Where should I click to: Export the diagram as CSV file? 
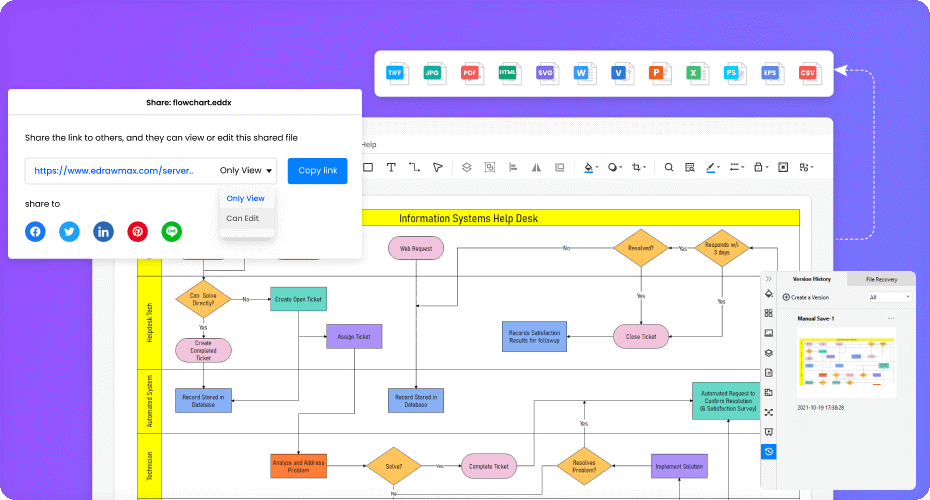pyautogui.click(x=807, y=73)
